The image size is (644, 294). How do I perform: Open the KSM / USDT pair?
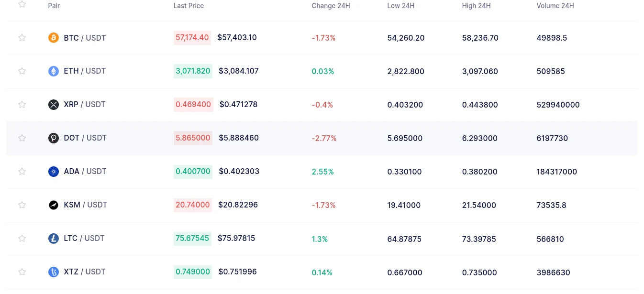pos(86,205)
